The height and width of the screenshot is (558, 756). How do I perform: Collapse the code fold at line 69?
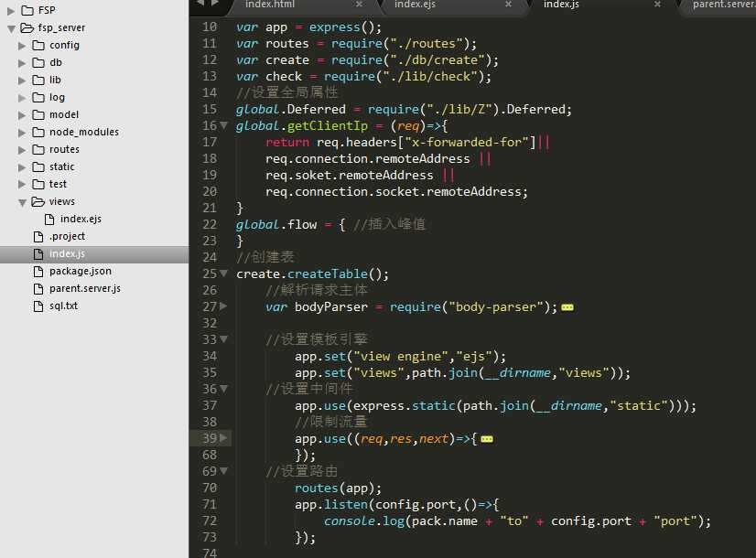[223, 471]
